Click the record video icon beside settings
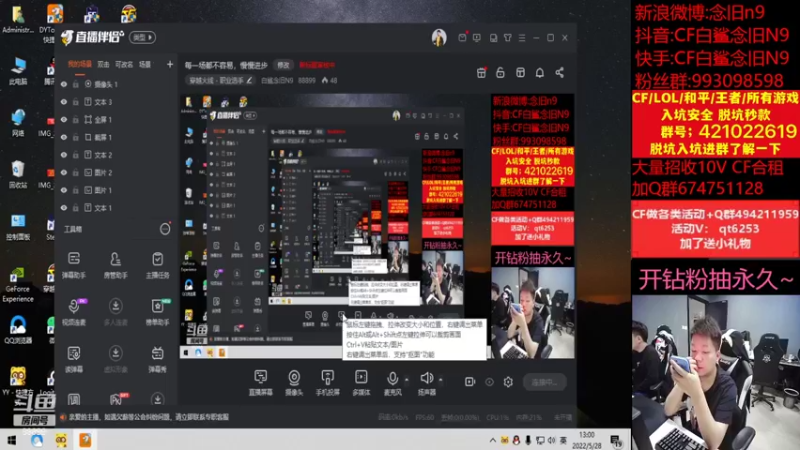The width and height of the screenshot is (800, 450). (470, 382)
